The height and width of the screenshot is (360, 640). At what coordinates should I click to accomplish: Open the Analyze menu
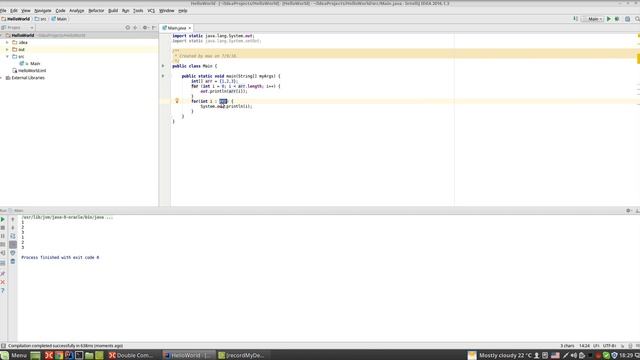[x=76, y=11]
